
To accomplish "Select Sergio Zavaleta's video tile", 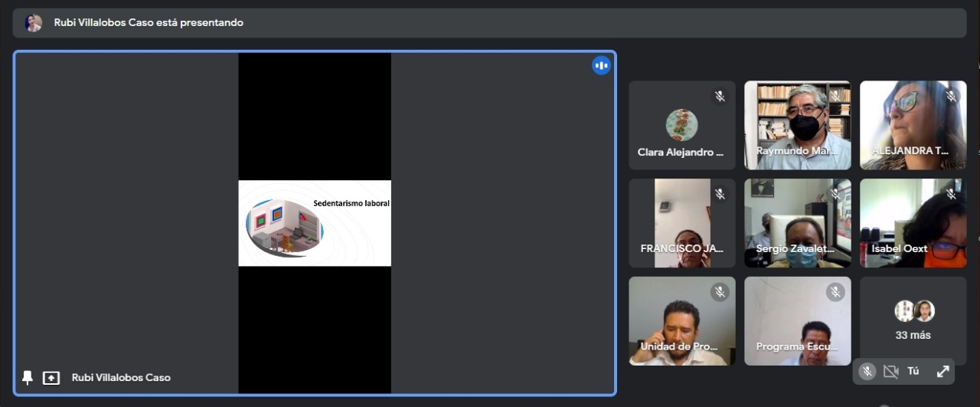I will pyautogui.click(x=797, y=223).
